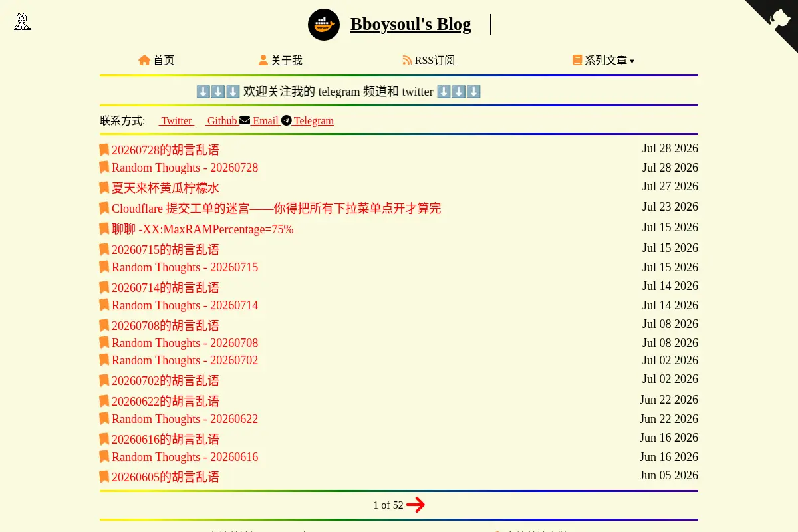Viewport: 798px width, 532px height.
Task: Open the 系列文章 menu label
Action: click(x=606, y=60)
